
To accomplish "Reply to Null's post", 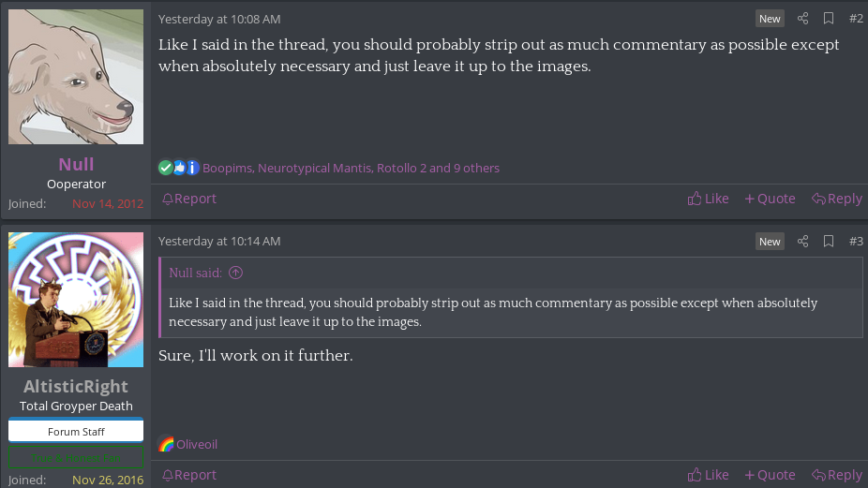I will pyautogui.click(x=837, y=199).
